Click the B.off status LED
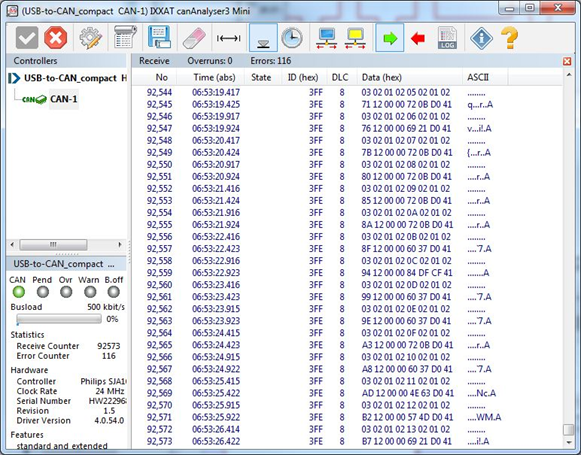Viewport: 581px width, 455px height. click(x=113, y=292)
